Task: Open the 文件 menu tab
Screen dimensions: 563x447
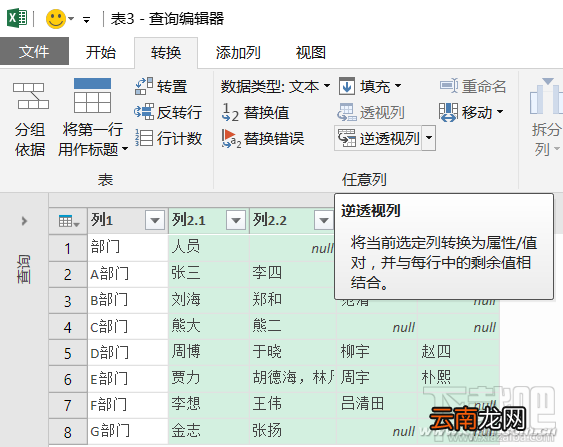Action: point(34,51)
